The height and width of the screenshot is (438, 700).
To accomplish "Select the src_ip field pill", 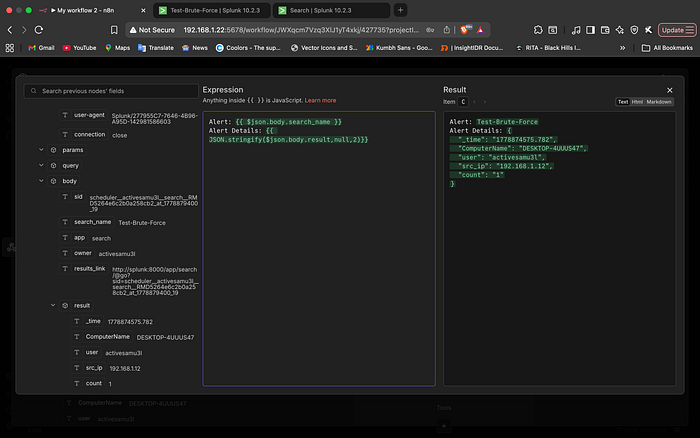I will pos(88,368).
